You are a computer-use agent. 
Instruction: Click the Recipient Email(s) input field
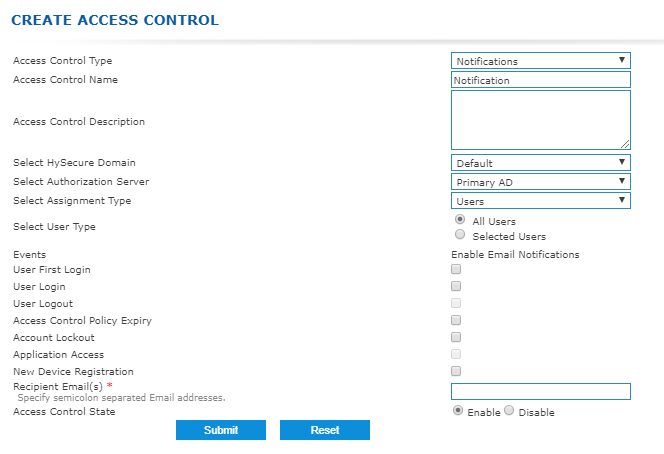[541, 391]
